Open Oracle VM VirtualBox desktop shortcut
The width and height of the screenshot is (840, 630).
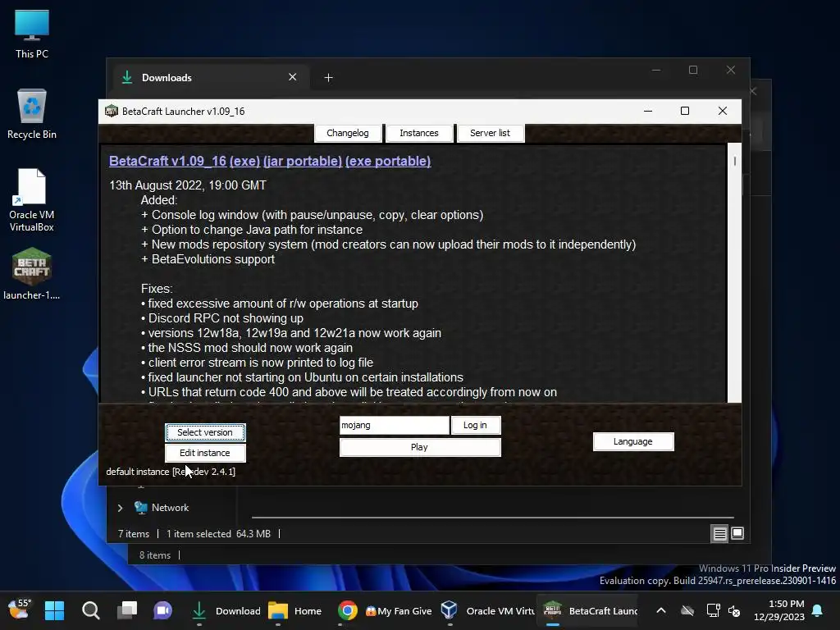pos(32,200)
